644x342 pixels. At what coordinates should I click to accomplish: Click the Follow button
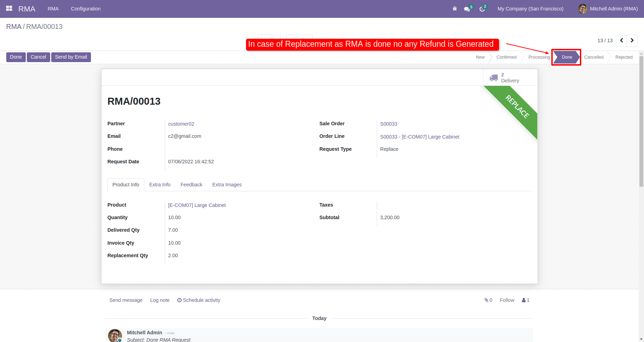click(x=507, y=300)
